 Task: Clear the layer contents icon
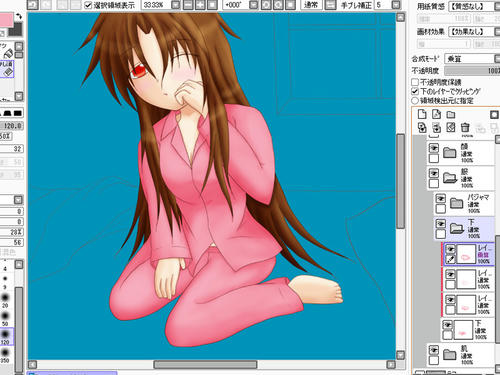pos(451,127)
